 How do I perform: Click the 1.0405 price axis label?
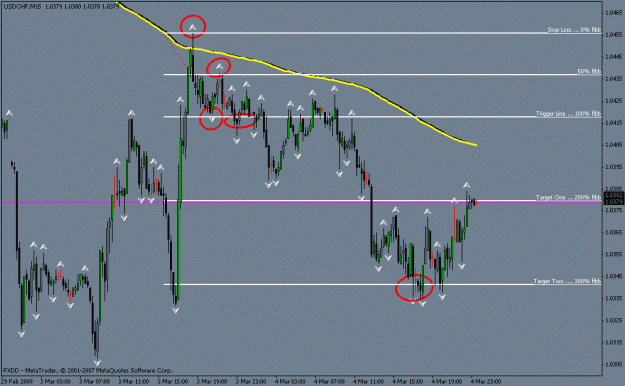coord(613,144)
